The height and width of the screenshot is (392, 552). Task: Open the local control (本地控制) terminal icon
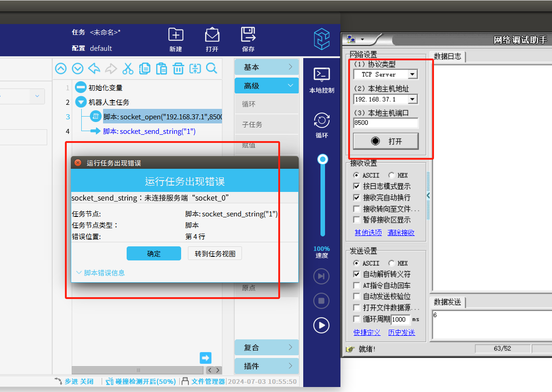click(322, 74)
